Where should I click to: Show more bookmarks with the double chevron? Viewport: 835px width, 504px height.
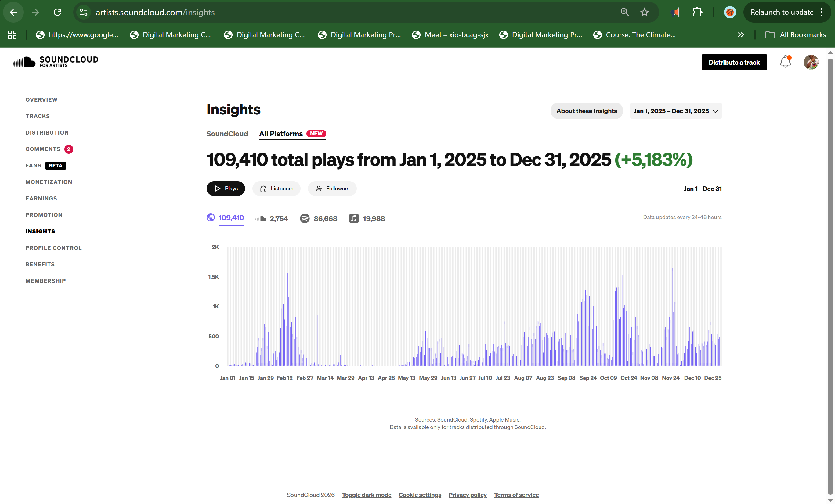pos(741,34)
